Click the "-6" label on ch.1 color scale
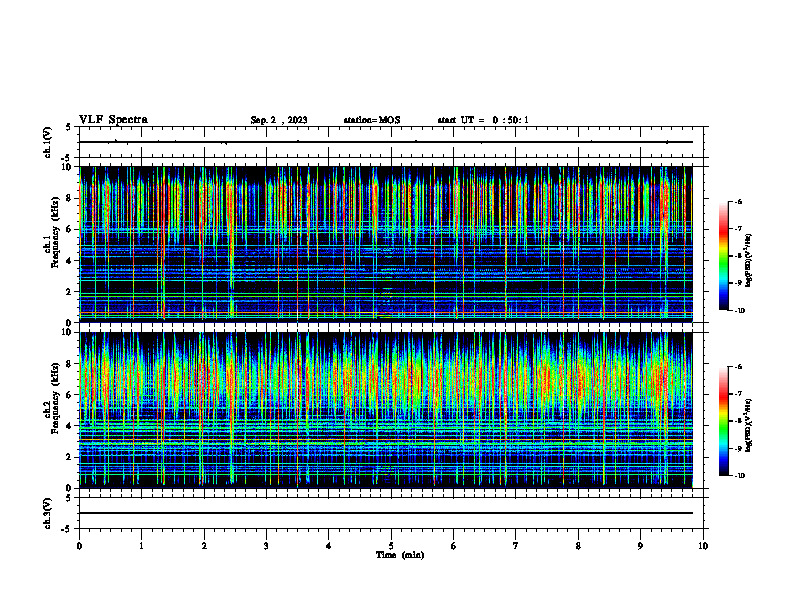This screenshot has width=792, height=612. (738, 201)
